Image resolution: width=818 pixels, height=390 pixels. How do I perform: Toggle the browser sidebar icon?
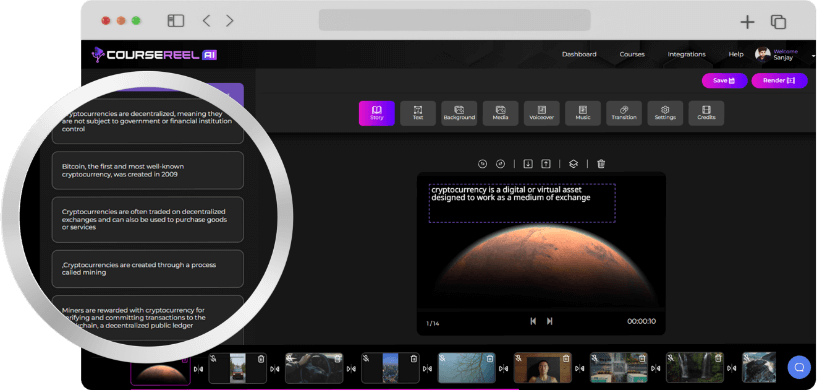click(x=176, y=21)
